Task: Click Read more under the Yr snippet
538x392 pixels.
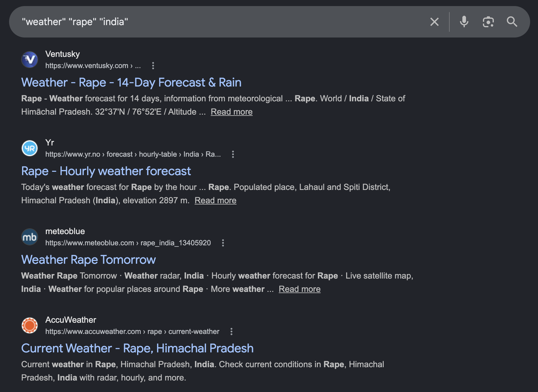Action: tap(215, 201)
